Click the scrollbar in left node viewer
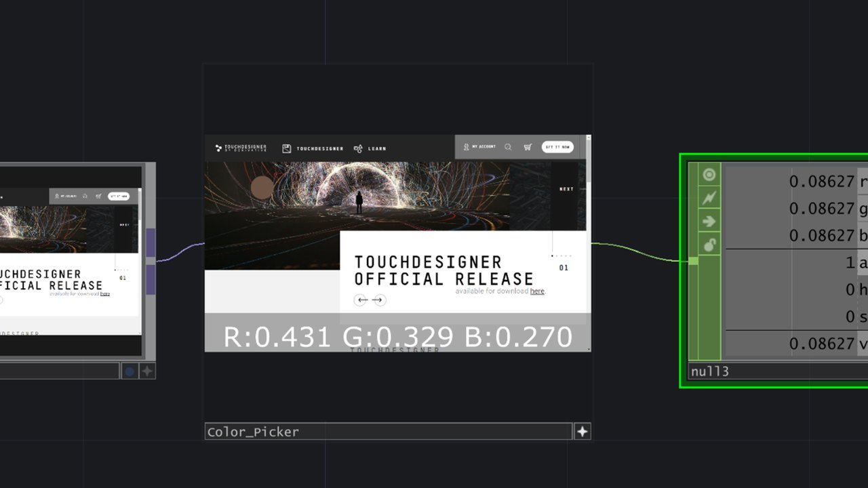 [140, 262]
